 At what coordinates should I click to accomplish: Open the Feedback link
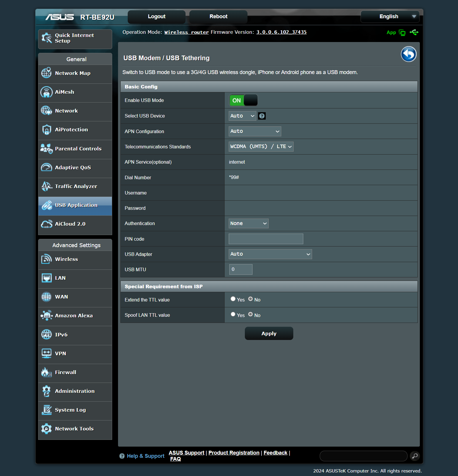275,453
